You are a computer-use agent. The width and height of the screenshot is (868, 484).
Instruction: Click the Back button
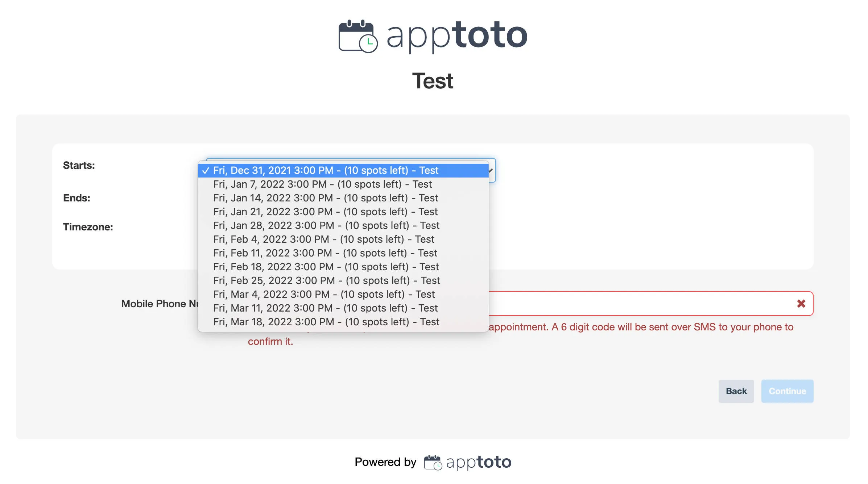pos(736,391)
